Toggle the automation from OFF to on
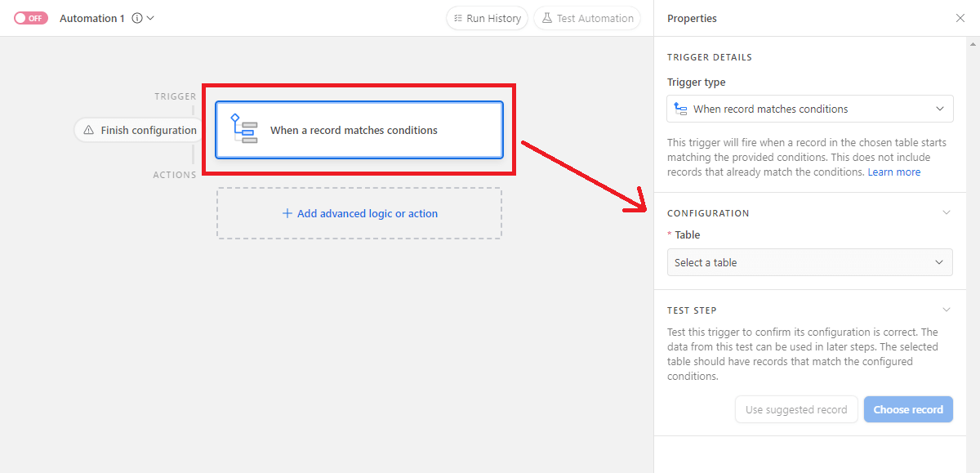Image resolution: width=980 pixels, height=473 pixels. point(30,17)
